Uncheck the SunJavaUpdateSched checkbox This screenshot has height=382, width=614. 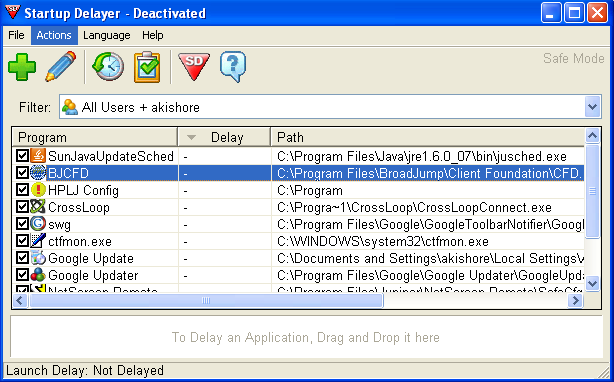click(22, 156)
